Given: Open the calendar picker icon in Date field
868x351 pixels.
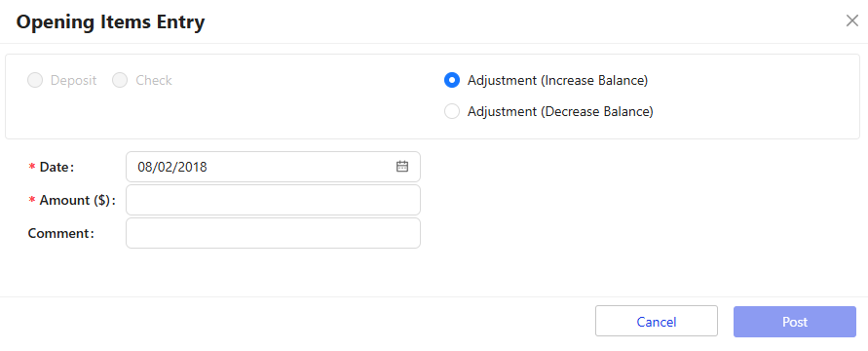Looking at the screenshot, I should pyautogui.click(x=402, y=166).
